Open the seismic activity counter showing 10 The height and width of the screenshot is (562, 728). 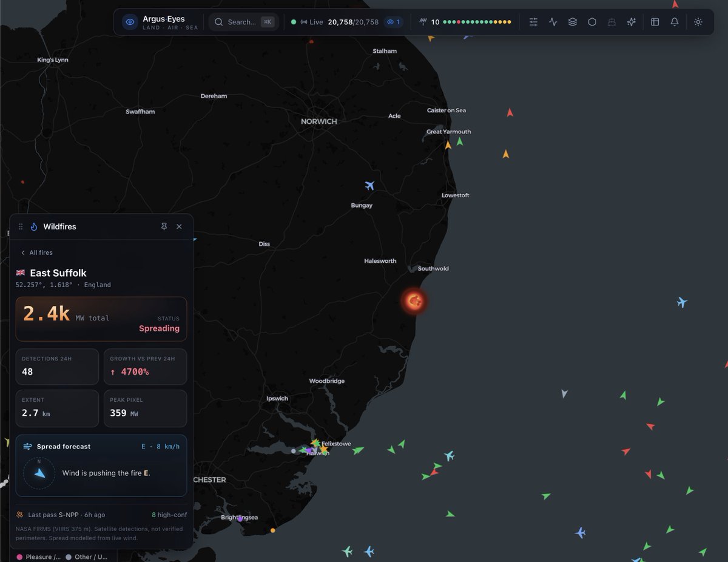pyautogui.click(x=430, y=22)
